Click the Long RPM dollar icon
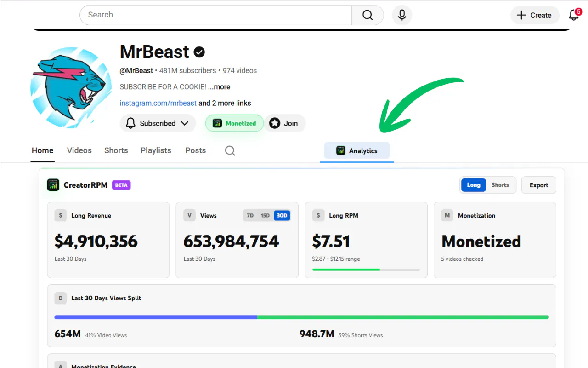Viewport: 588px width, 368px height. pos(318,215)
